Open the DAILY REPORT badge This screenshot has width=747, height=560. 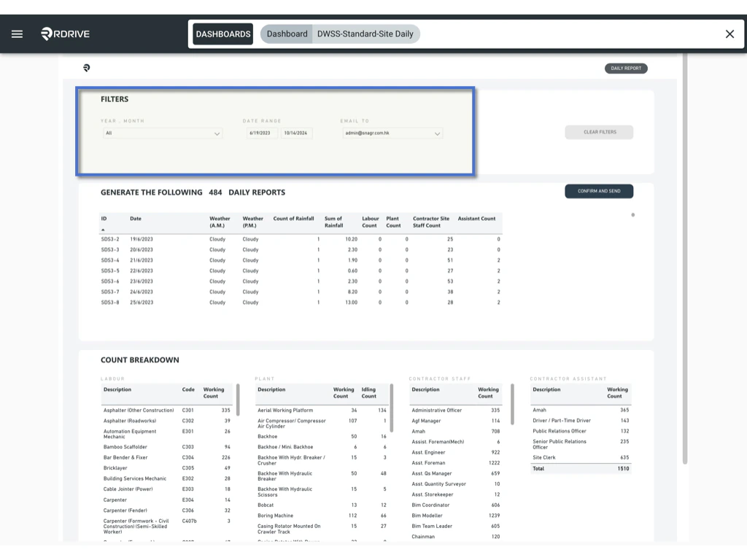coord(626,68)
